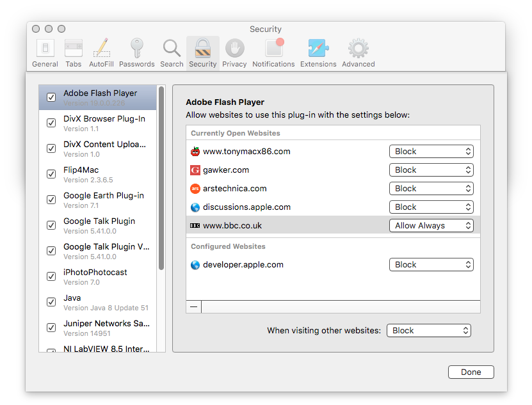Disable the Java plug-in checkbox
The height and width of the screenshot is (405, 532).
tap(51, 302)
